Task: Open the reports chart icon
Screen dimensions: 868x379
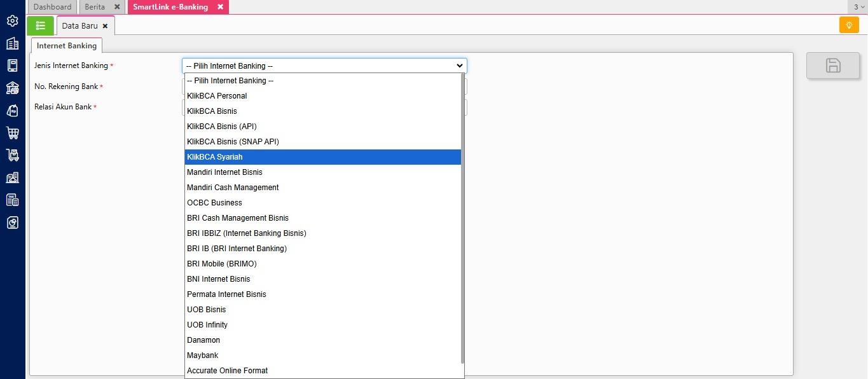Action: point(12,223)
